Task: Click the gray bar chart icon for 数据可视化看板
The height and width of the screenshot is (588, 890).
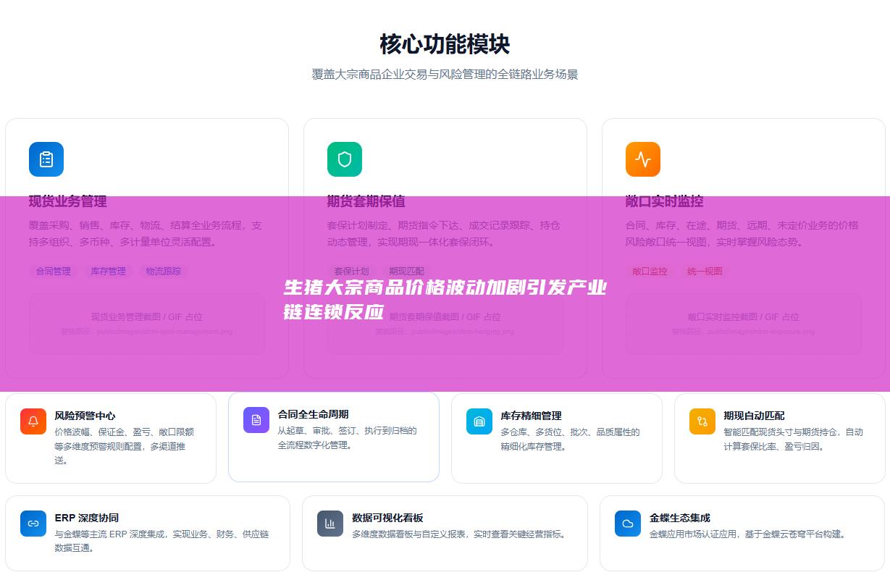Action: coord(330,524)
